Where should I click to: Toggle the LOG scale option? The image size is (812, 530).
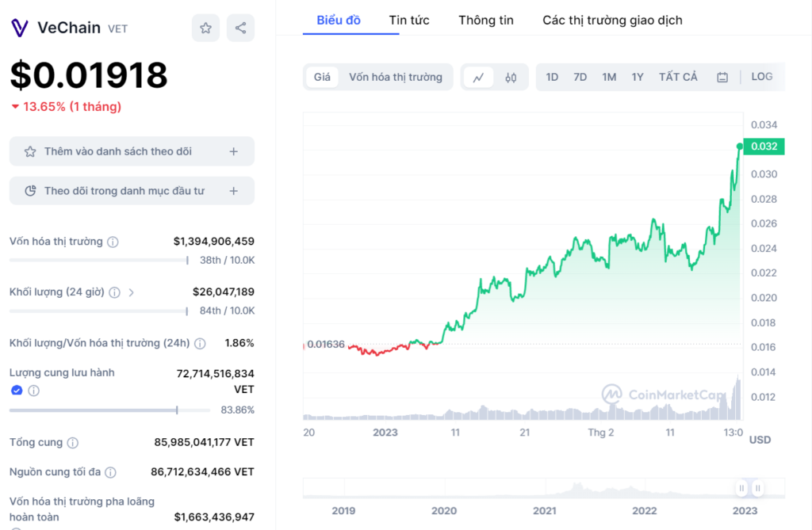click(761, 77)
